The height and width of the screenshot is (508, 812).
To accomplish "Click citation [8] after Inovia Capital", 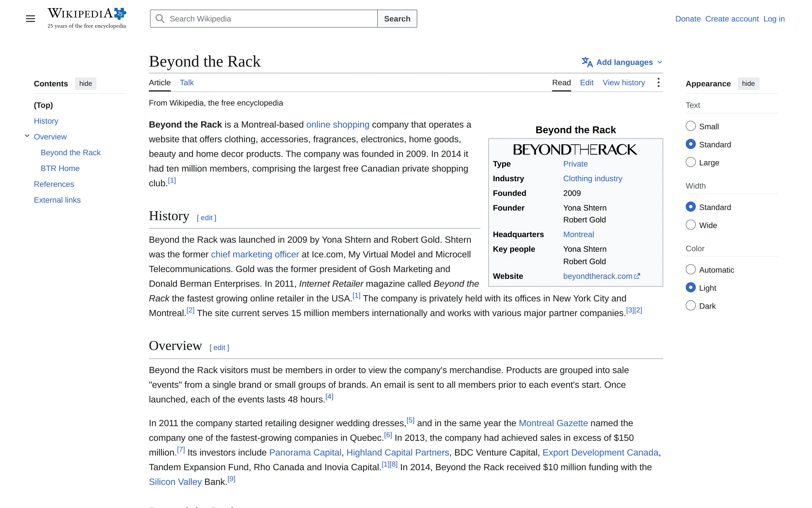I will pos(394,464).
